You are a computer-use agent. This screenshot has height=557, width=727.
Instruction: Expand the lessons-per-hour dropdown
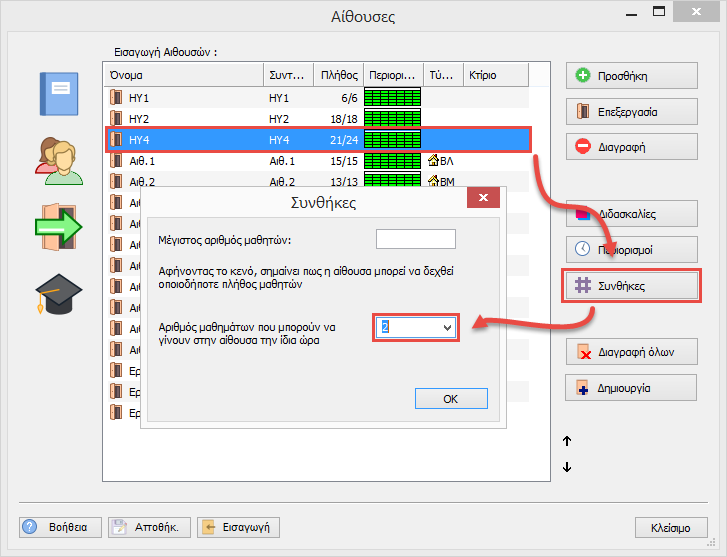pyautogui.click(x=447, y=327)
